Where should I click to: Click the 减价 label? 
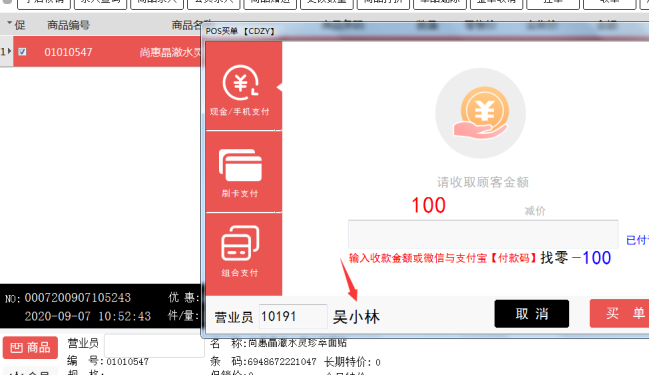(535, 211)
